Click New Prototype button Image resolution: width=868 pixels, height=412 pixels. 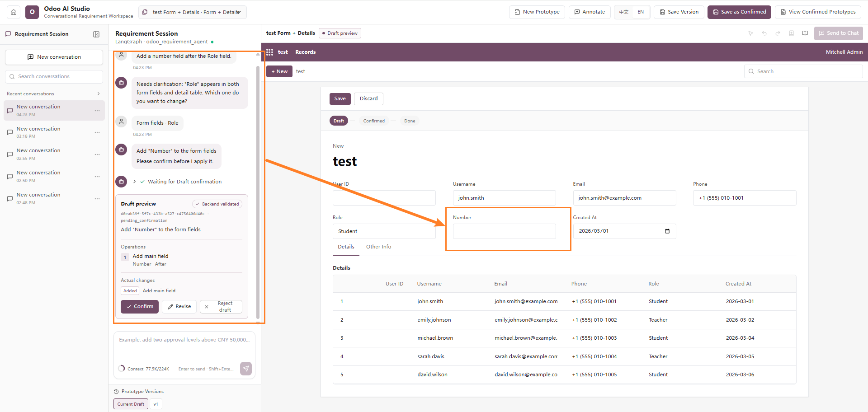tap(537, 12)
